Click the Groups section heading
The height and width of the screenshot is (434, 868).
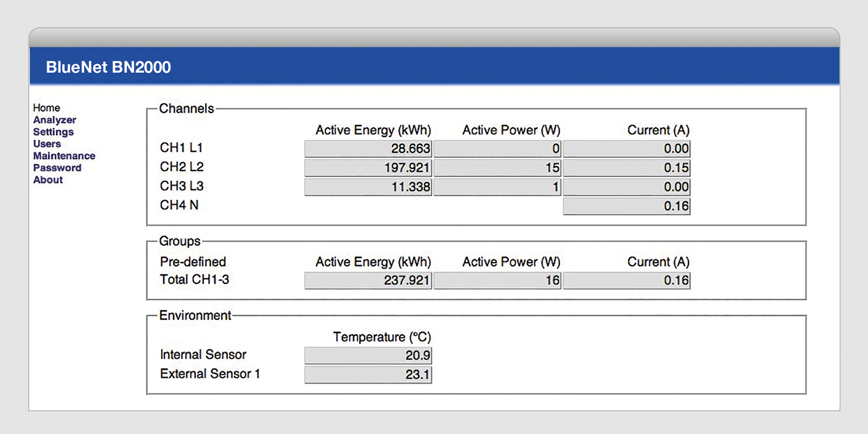(x=180, y=241)
